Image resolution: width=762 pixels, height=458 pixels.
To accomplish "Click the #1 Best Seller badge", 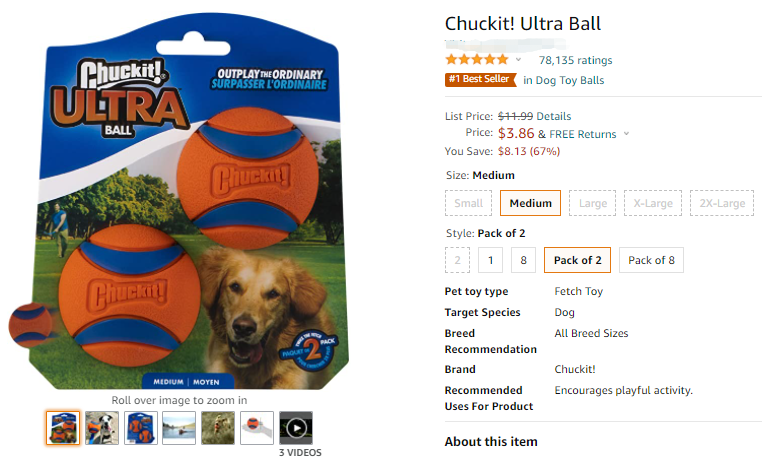I will [x=480, y=79].
